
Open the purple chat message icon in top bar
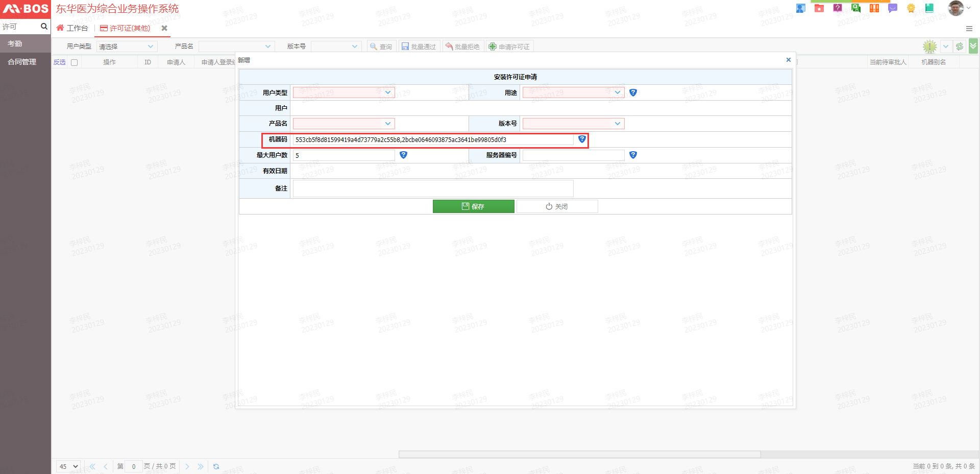893,8
